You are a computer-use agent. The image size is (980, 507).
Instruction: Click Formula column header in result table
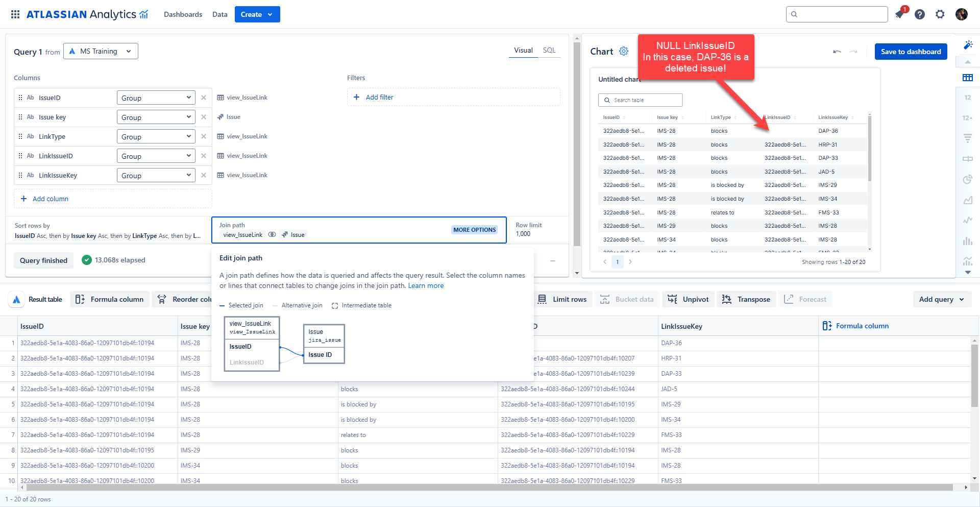click(856, 326)
